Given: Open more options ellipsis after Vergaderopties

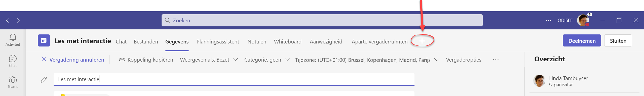Looking at the screenshot, I should pyautogui.click(x=496, y=60).
